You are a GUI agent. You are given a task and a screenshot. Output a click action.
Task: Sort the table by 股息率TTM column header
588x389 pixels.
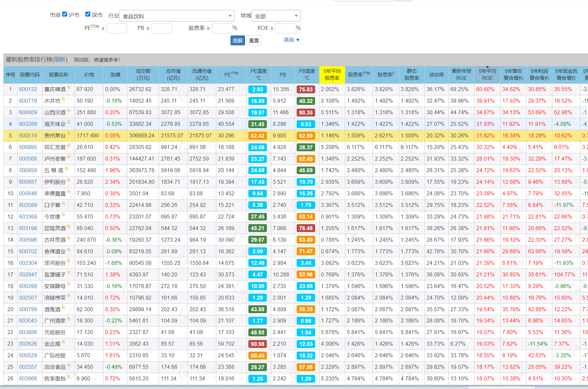pyautogui.click(x=358, y=74)
